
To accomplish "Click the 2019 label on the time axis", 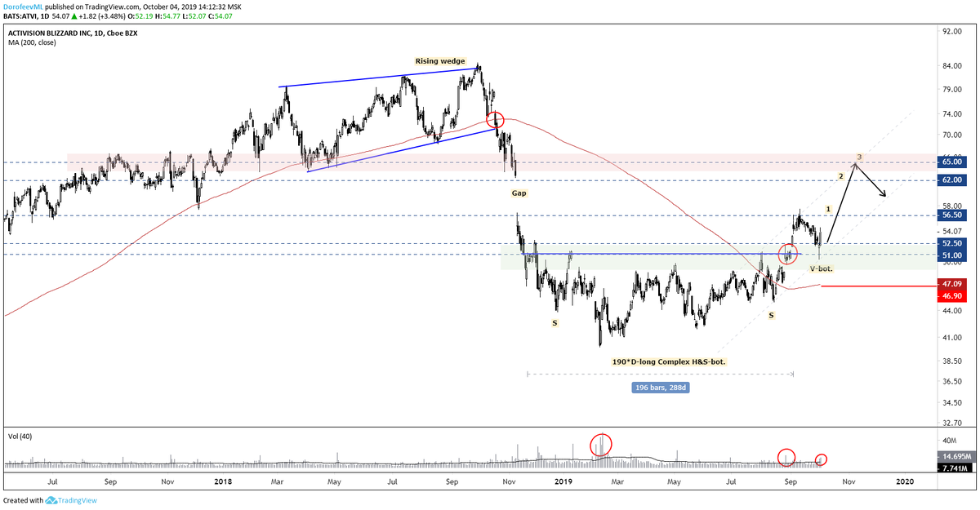I will [x=564, y=482].
